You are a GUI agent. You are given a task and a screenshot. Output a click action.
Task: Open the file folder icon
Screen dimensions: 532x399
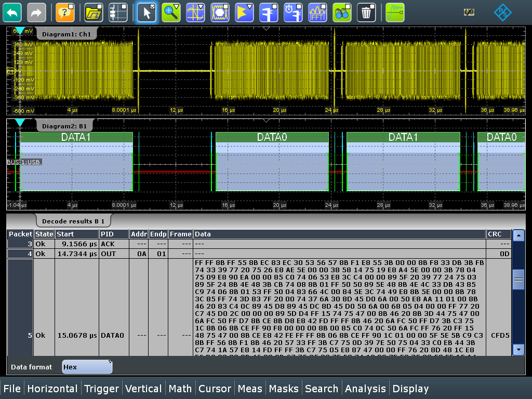[93, 12]
